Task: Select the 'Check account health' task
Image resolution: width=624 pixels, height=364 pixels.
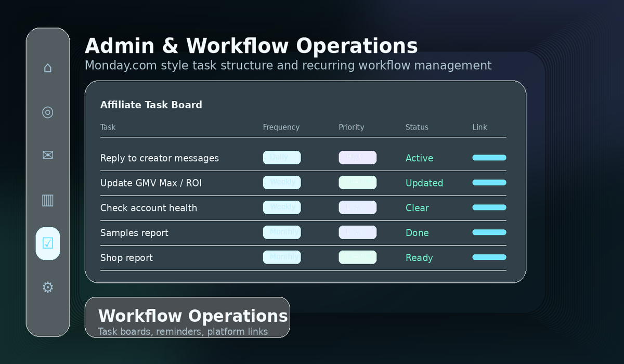Action: tap(149, 208)
